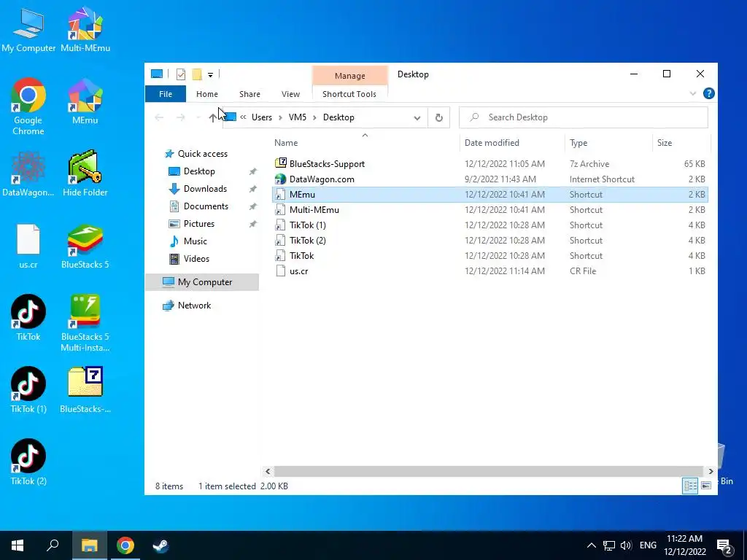This screenshot has width=747, height=560.
Task: Open Shortcut Tools tab
Action: [349, 94]
